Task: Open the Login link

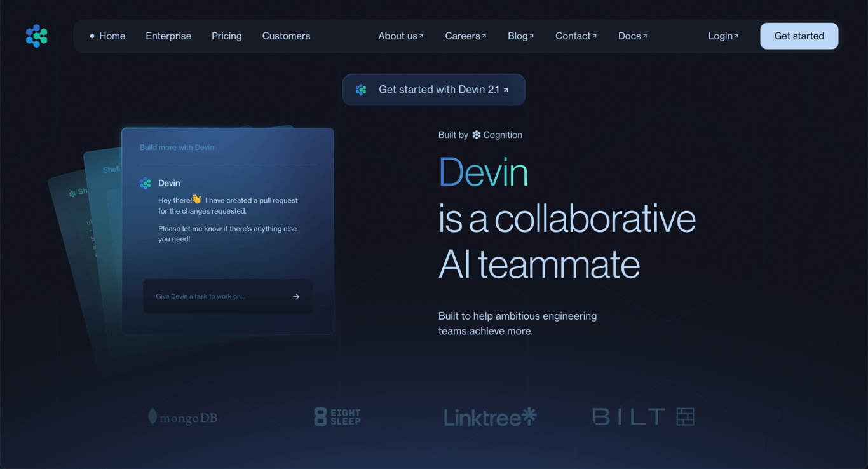Action: click(x=722, y=36)
